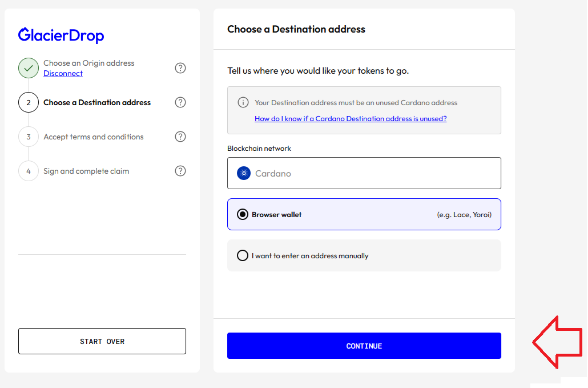Click the step 2 number circle
This screenshot has height=388, width=588.
point(29,102)
